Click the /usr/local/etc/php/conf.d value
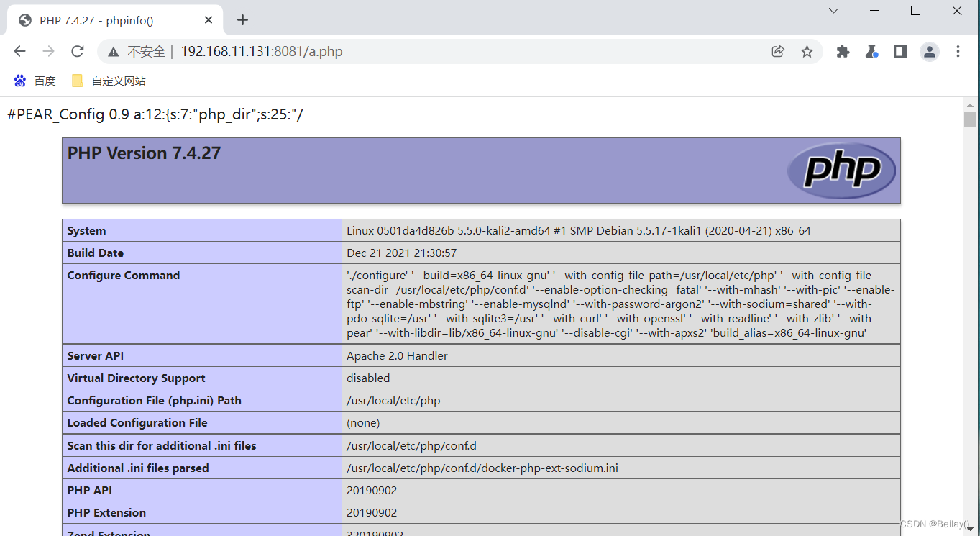This screenshot has width=980, height=536. click(411, 446)
